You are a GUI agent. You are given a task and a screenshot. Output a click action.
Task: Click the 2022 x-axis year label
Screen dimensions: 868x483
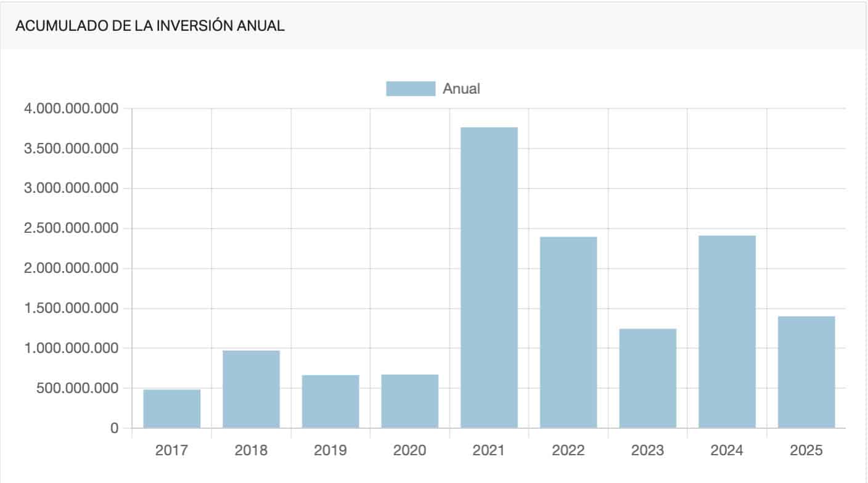pyautogui.click(x=568, y=450)
